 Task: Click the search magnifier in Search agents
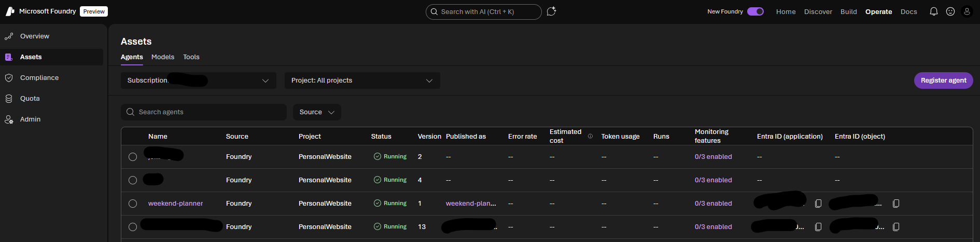[x=130, y=112]
